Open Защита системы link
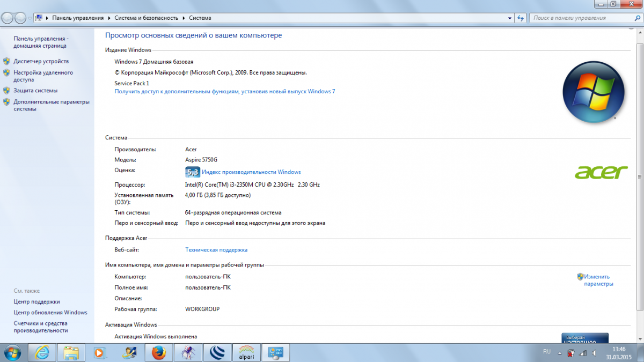This screenshot has width=644, height=362. pyautogui.click(x=35, y=91)
